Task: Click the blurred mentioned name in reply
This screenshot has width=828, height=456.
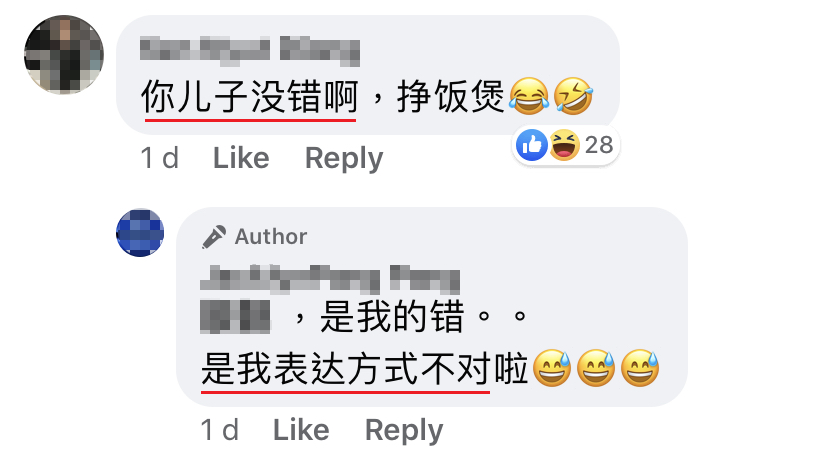Action: [235, 317]
